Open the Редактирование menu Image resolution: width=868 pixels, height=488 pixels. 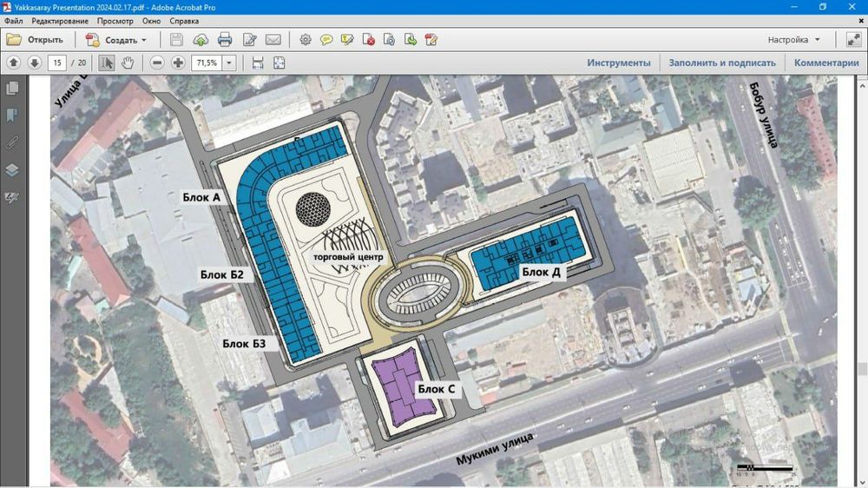60,21
